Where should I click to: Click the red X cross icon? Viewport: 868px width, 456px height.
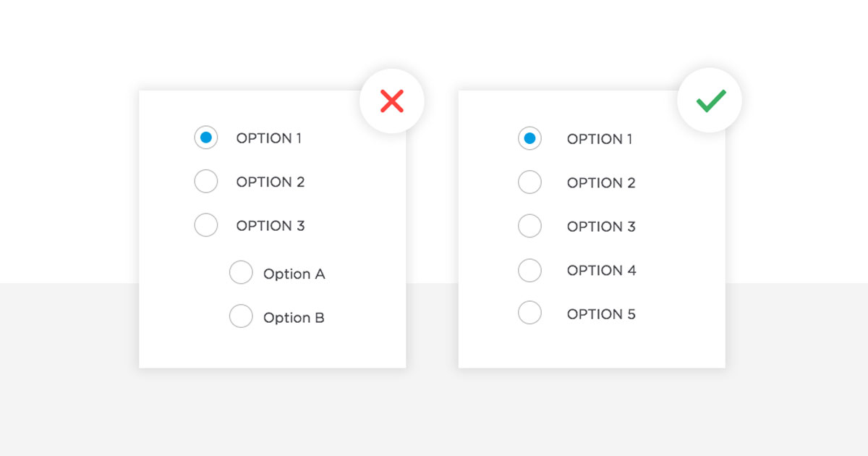pyautogui.click(x=391, y=101)
